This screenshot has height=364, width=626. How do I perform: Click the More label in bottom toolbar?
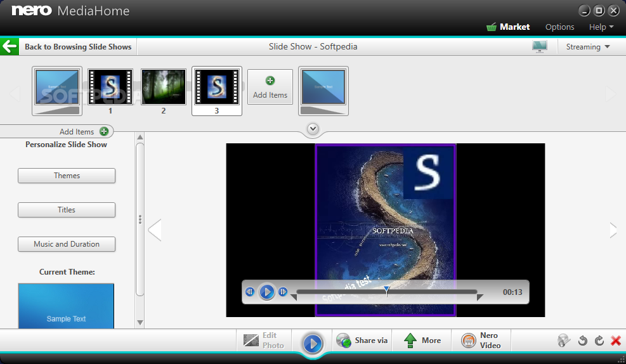tap(431, 341)
